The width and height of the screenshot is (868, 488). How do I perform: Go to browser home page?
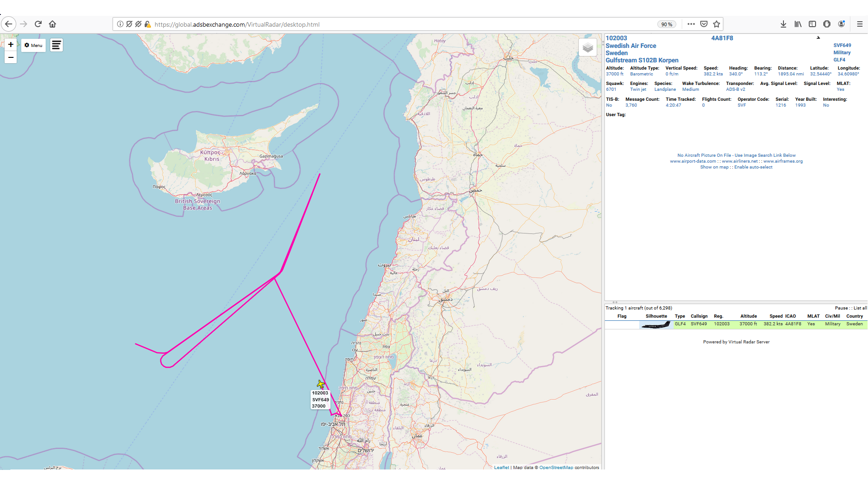click(x=52, y=24)
